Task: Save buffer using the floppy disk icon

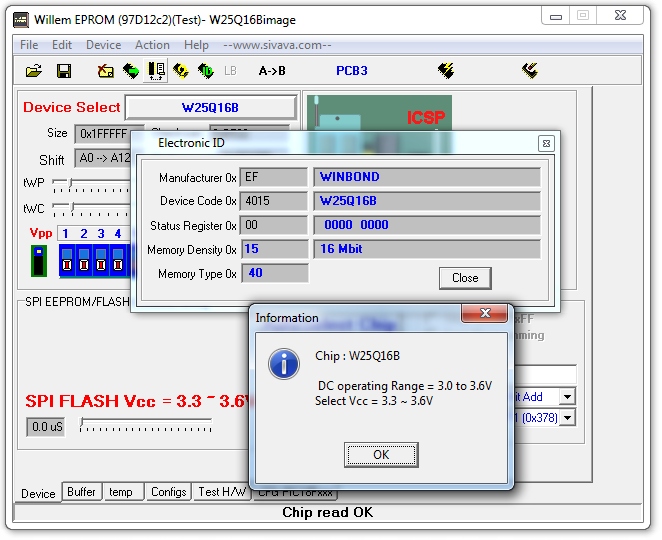Action: tap(64, 71)
